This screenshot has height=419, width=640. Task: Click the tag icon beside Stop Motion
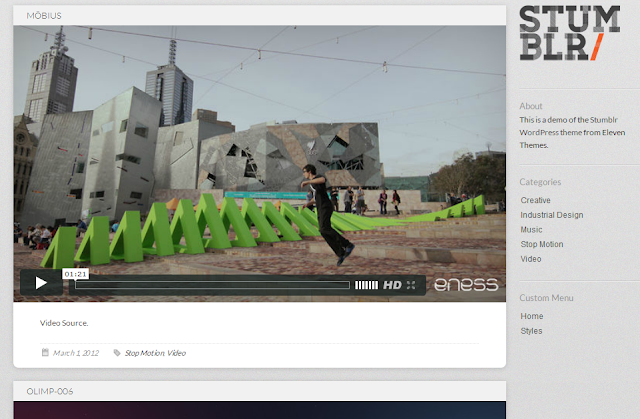click(x=117, y=352)
